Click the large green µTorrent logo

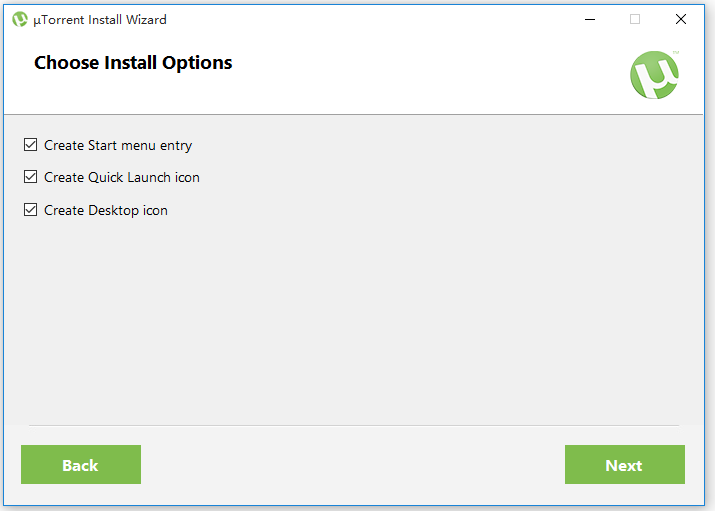[655, 75]
